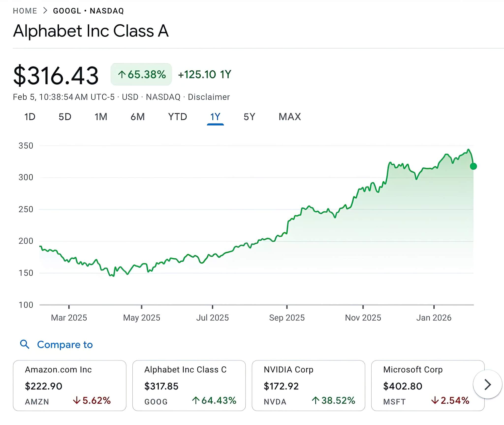Open the Amazon.com Inc comparison card
This screenshot has width=504, height=425.
pos(69,385)
